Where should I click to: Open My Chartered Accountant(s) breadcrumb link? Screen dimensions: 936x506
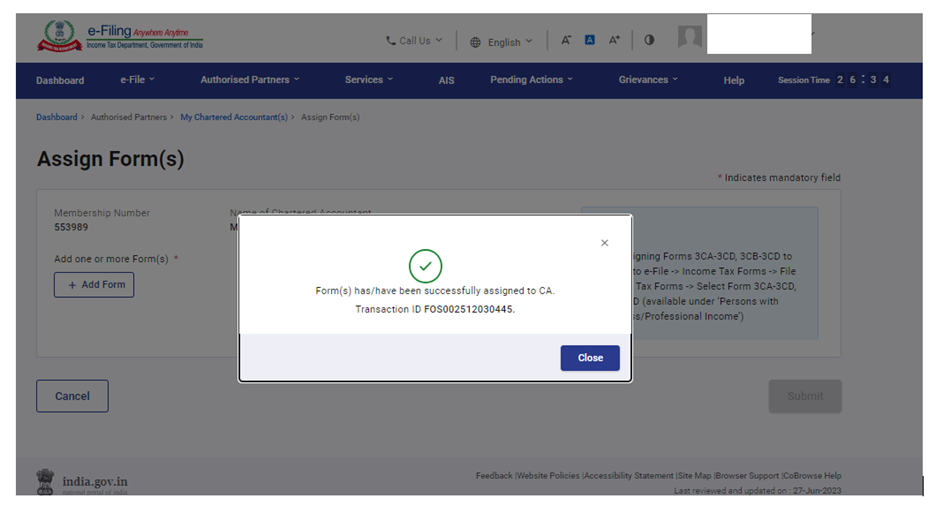click(233, 118)
